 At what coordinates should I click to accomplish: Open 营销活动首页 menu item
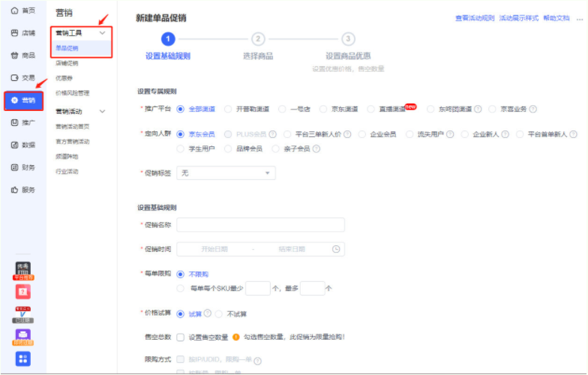72,126
